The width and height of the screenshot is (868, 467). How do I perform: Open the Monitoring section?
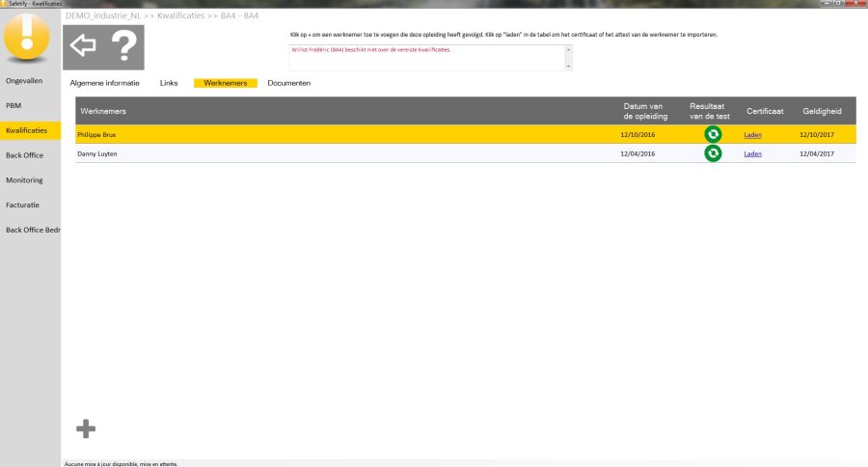pos(24,179)
